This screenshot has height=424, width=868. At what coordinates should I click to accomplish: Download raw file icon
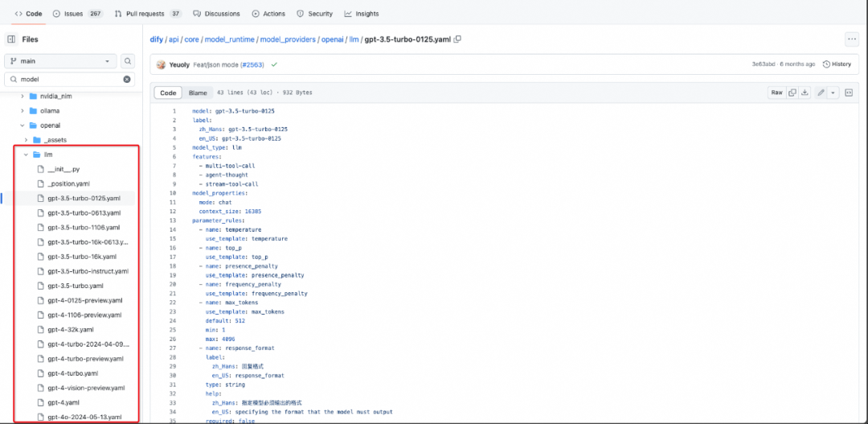click(805, 93)
